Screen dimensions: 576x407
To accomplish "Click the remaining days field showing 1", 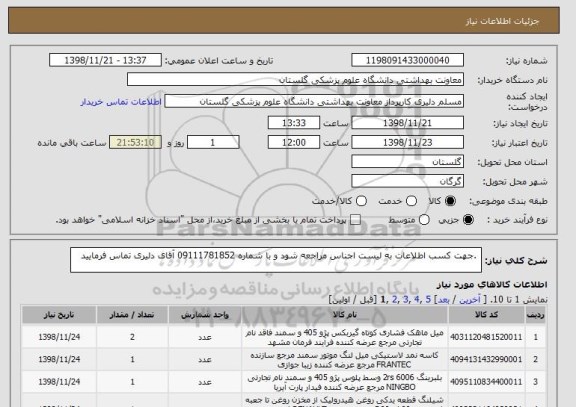I will 213,142.
